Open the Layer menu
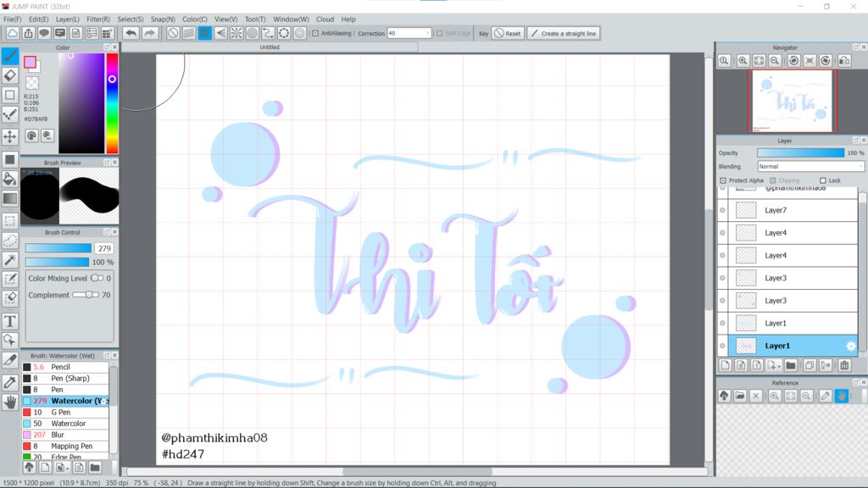 [67, 19]
